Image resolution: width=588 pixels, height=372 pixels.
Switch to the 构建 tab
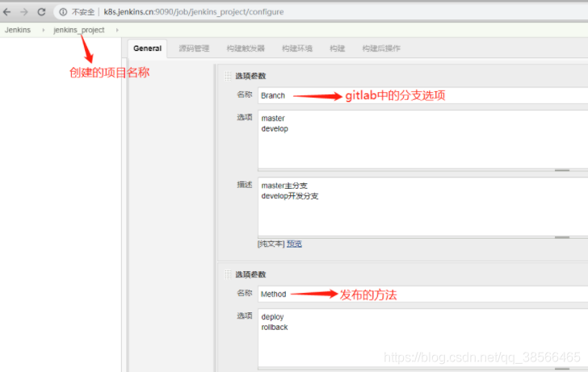[x=337, y=48]
